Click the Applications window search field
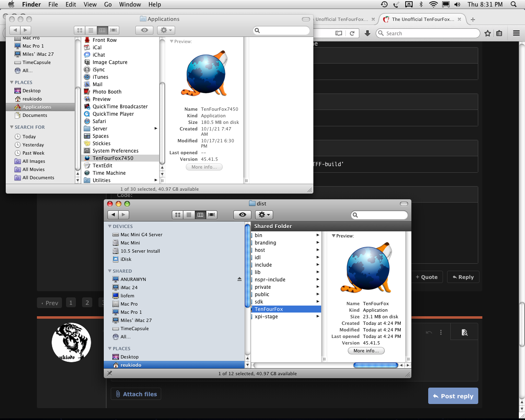The image size is (525, 420). pyautogui.click(x=281, y=30)
